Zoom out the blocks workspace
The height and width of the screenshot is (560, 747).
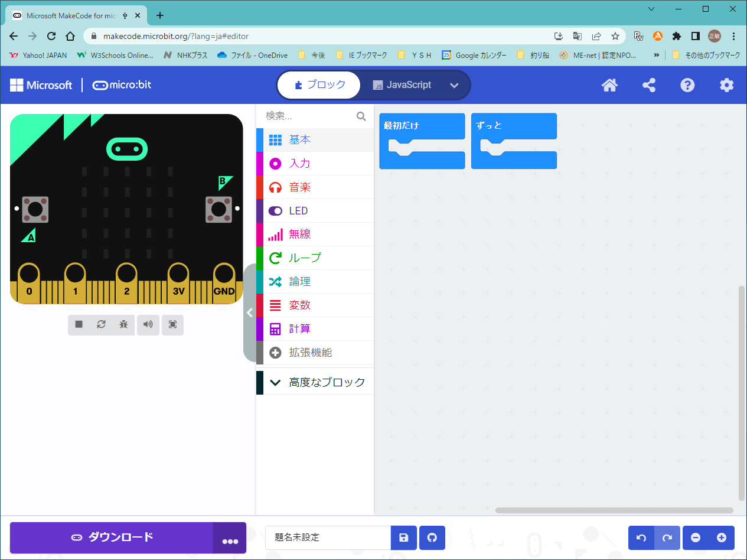696,538
